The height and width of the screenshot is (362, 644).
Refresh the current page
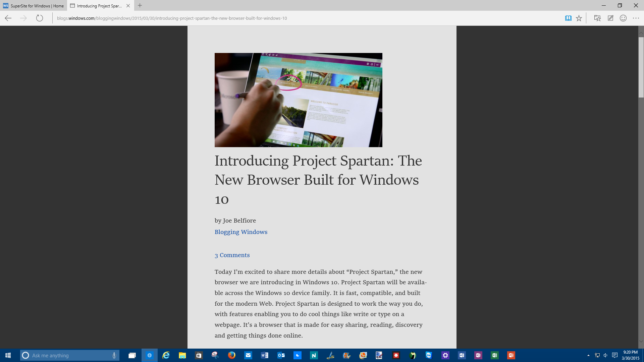click(x=40, y=18)
